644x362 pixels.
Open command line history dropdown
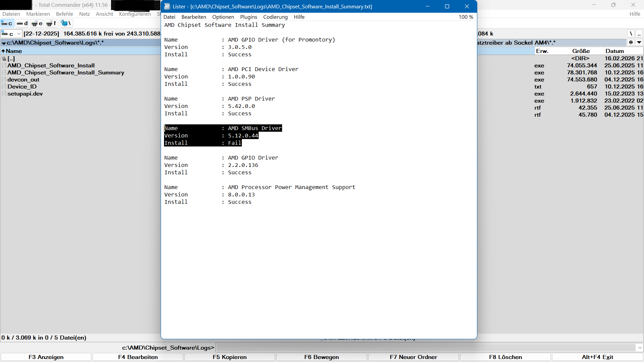pyautogui.click(x=640, y=348)
